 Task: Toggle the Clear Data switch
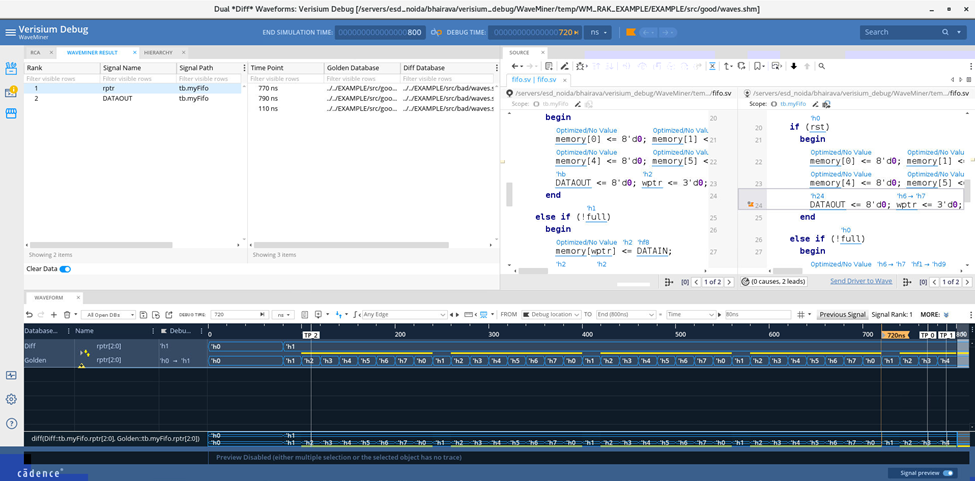65,269
